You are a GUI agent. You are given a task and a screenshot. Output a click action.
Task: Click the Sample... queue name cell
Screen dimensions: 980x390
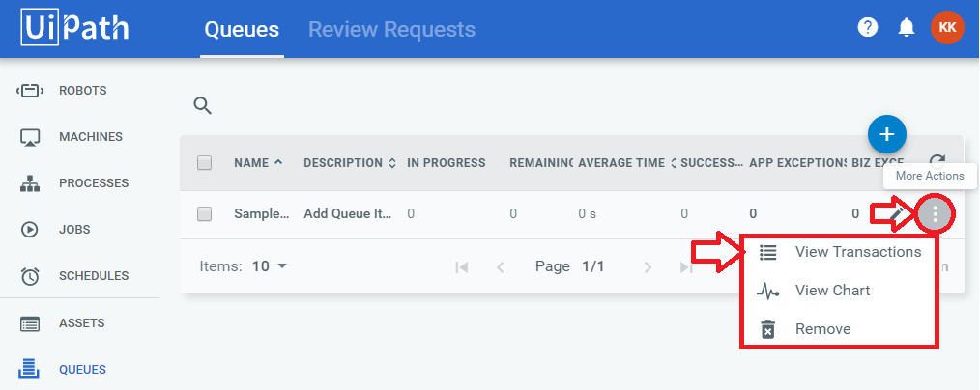pos(262,213)
